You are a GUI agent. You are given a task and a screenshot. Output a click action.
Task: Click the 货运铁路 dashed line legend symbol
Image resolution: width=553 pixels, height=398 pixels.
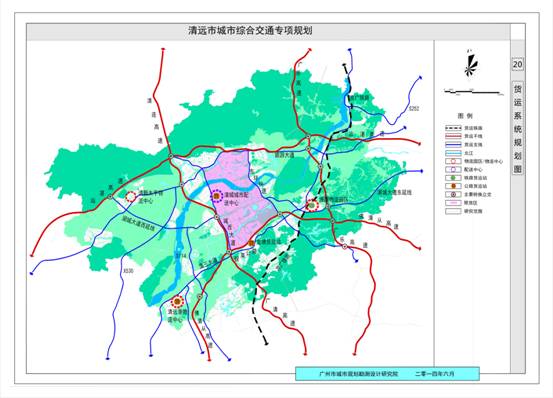pyautogui.click(x=453, y=128)
